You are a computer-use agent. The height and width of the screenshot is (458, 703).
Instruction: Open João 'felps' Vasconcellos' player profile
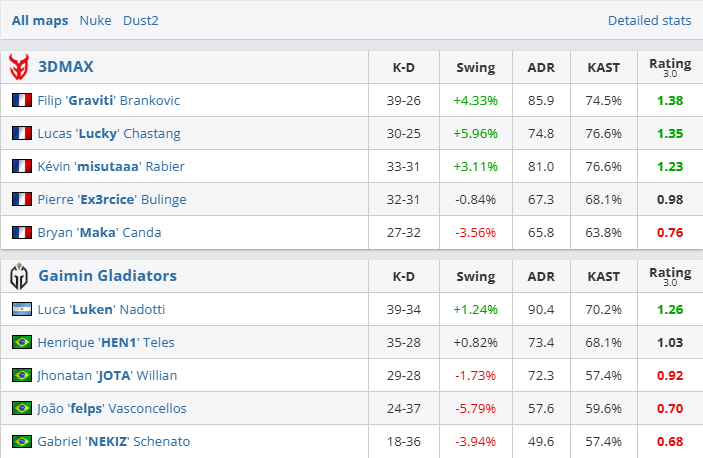[x=112, y=409]
